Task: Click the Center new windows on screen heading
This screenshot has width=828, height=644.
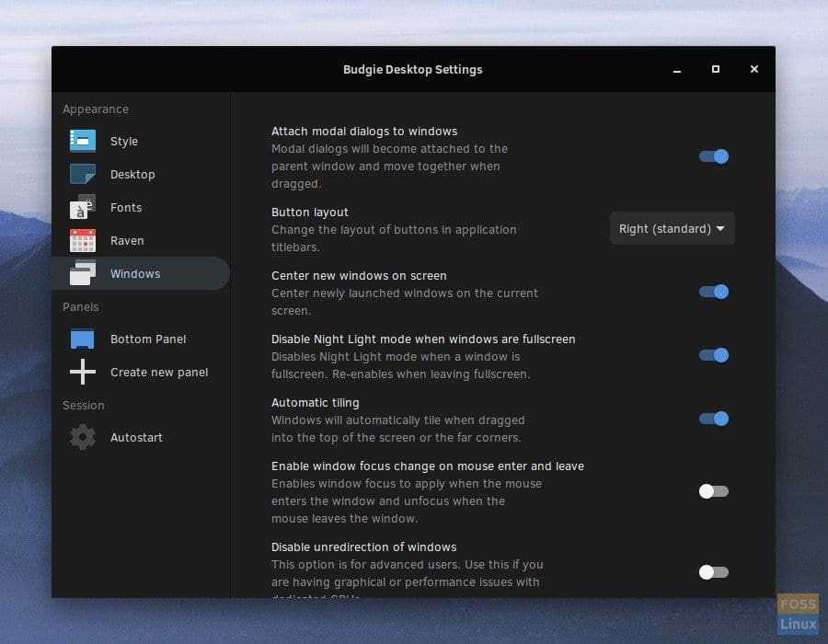Action: [x=359, y=276]
